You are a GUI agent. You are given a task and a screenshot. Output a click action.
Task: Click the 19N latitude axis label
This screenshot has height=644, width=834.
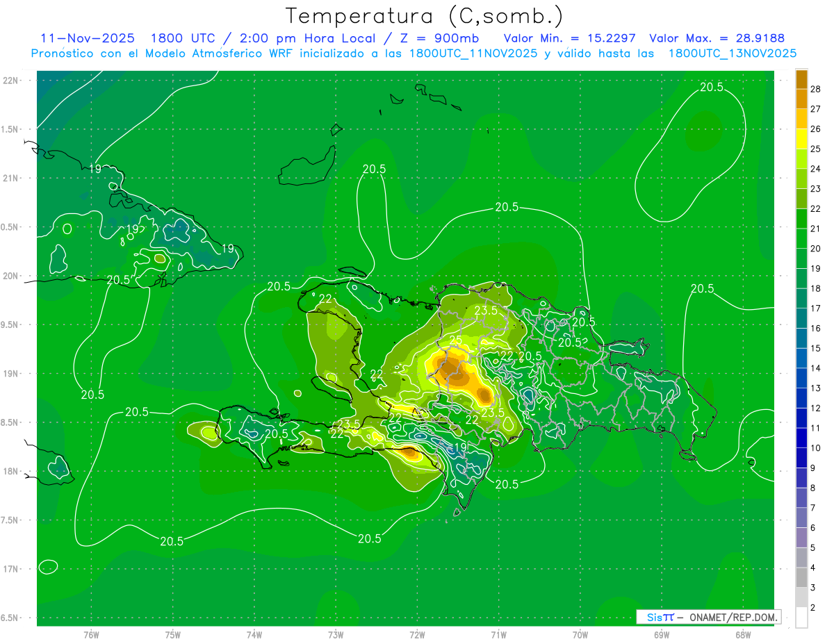click(x=12, y=373)
